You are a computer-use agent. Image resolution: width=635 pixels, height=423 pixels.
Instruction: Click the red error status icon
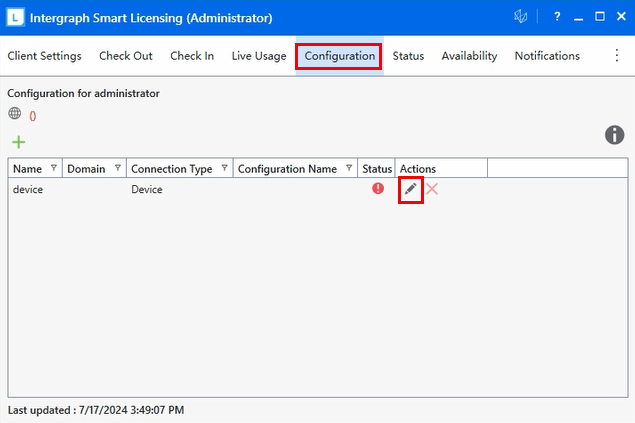click(378, 188)
